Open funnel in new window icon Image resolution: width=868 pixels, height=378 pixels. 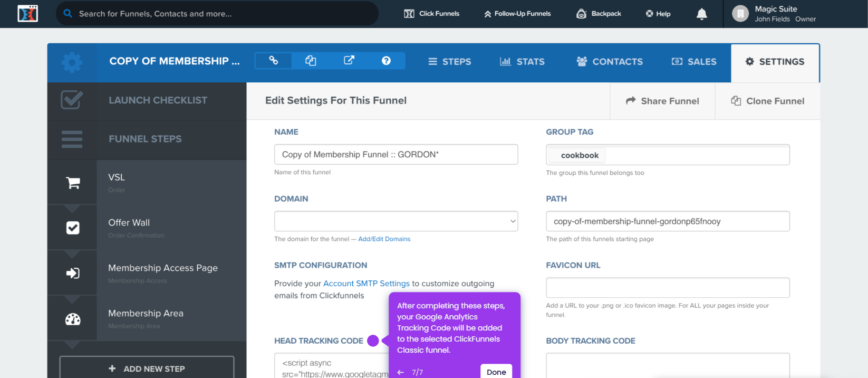[349, 61]
